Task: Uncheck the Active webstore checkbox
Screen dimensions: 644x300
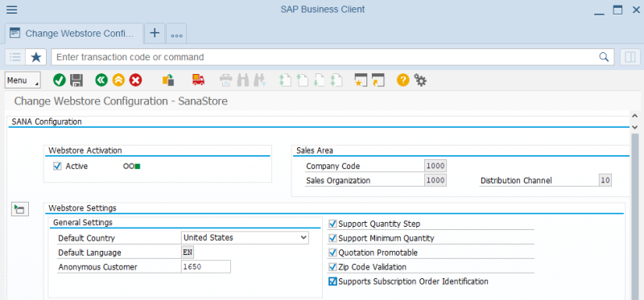Action: point(57,166)
